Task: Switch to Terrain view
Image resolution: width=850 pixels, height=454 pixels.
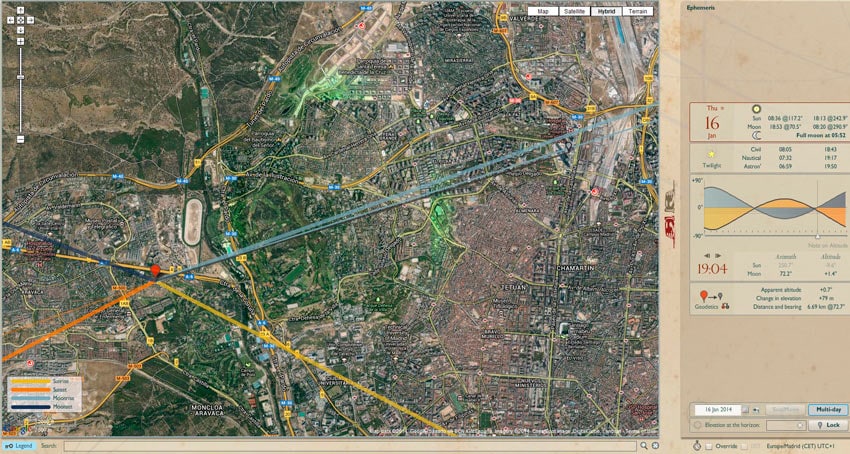Action: point(638,11)
